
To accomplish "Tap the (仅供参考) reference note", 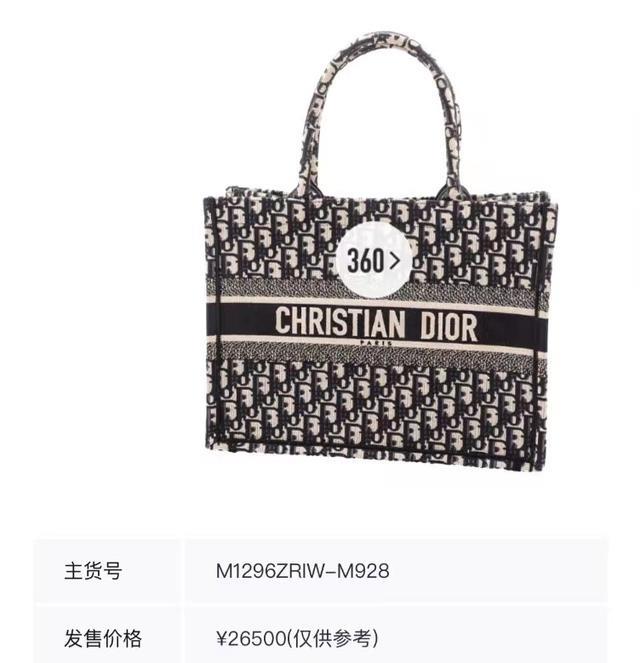I will 333,638.
